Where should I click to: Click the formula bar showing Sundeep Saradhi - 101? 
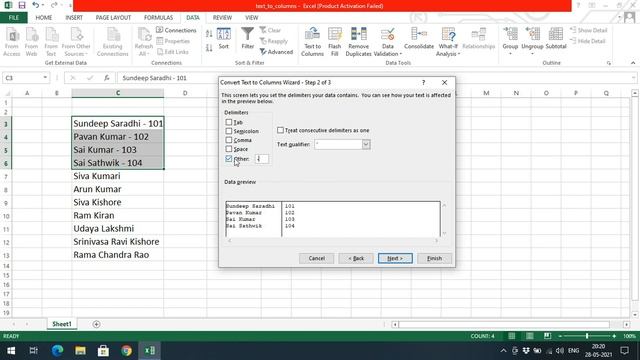376,78
